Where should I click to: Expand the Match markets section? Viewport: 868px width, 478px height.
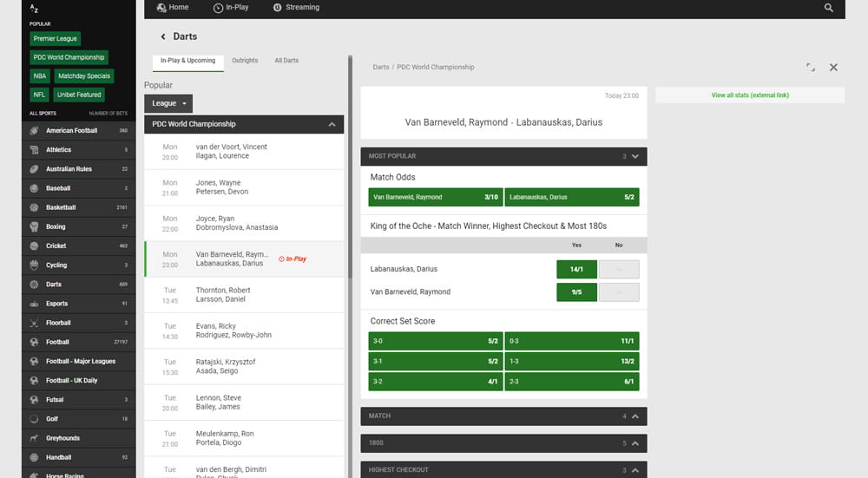click(x=635, y=416)
